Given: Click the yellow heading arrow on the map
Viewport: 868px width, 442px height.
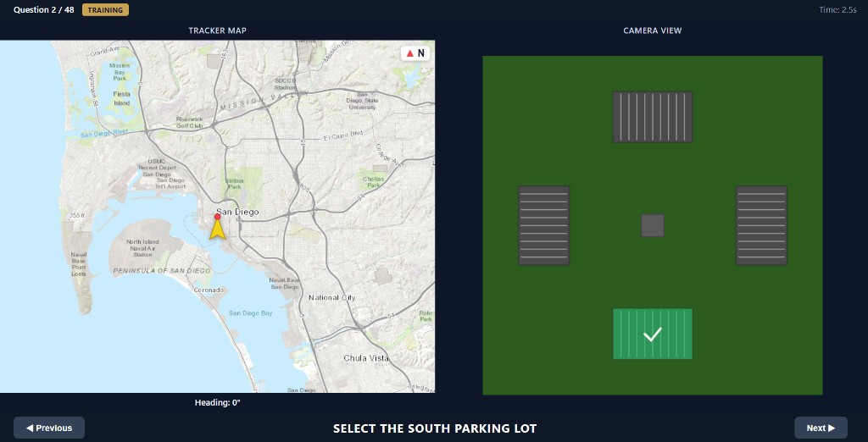Looking at the screenshot, I should [218, 229].
